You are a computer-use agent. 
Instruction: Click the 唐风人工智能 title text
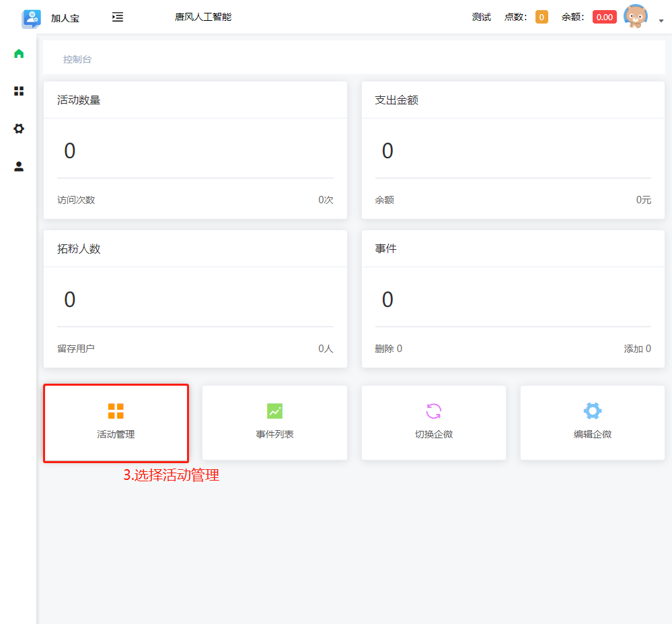point(203,17)
